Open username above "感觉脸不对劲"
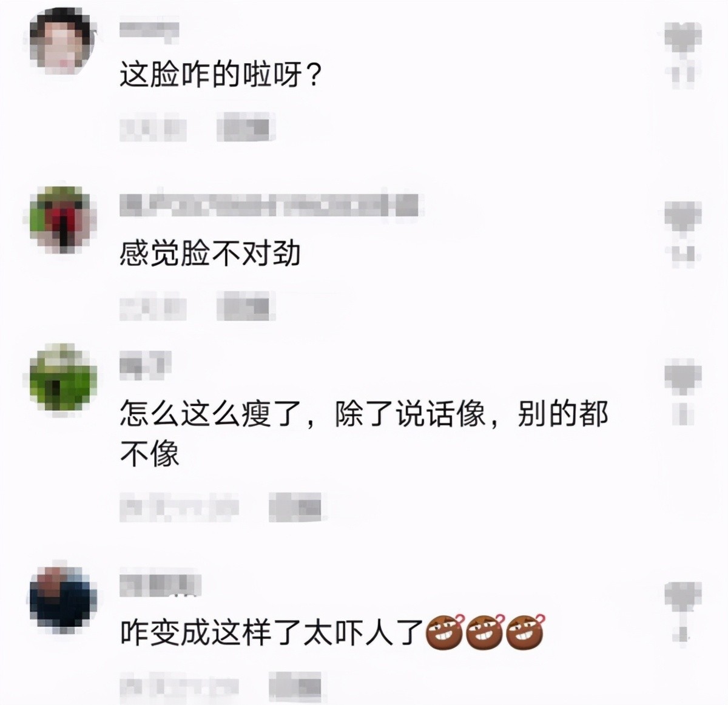Image resolution: width=728 pixels, height=705 pixels. [269, 205]
